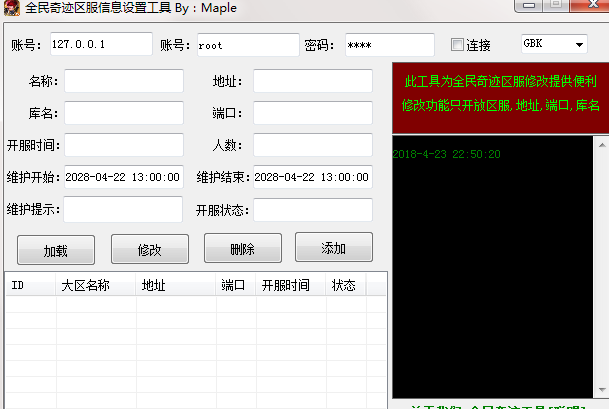
Task: Click the 库名 input field
Action: (124, 113)
